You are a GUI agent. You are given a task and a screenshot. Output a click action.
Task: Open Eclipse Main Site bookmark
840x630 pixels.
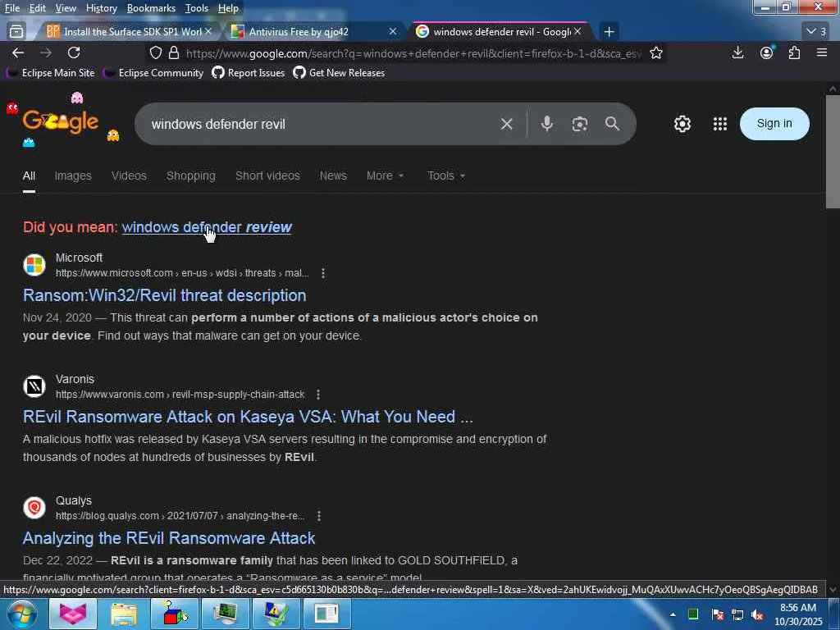point(50,73)
